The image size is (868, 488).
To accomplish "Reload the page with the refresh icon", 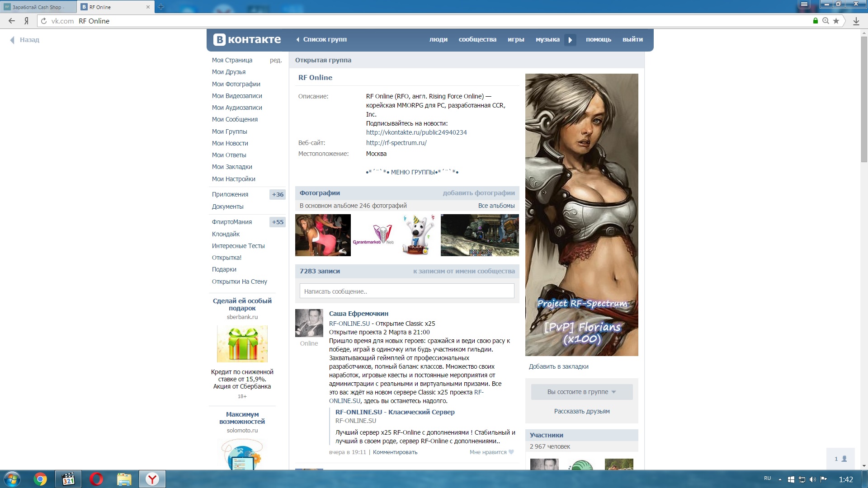I will [x=44, y=21].
